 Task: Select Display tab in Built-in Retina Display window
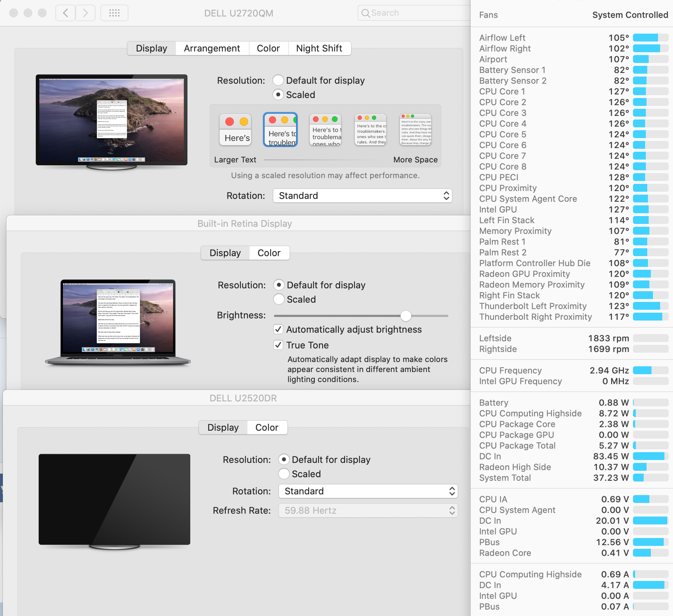coord(225,253)
